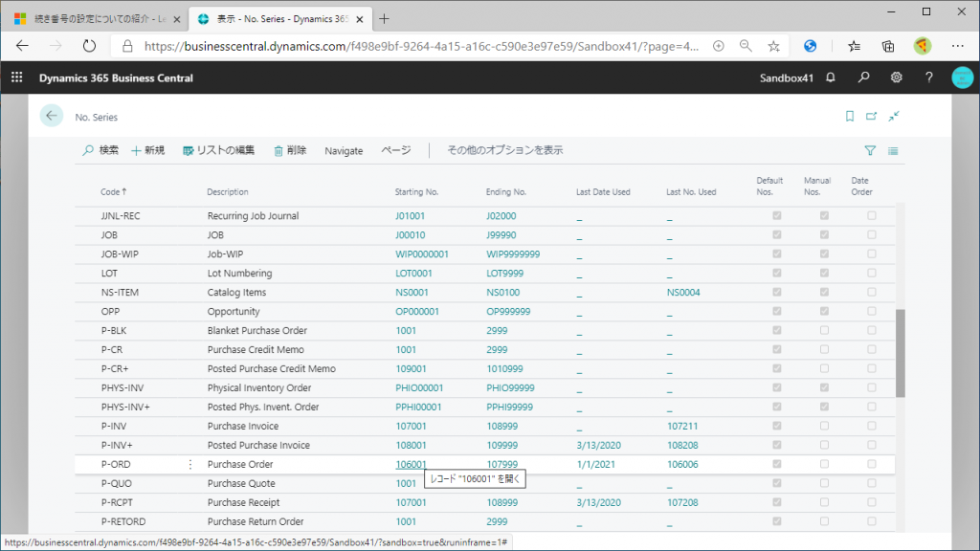Close the No. Series browser tab
This screenshot has height=551, width=980.
point(360,19)
